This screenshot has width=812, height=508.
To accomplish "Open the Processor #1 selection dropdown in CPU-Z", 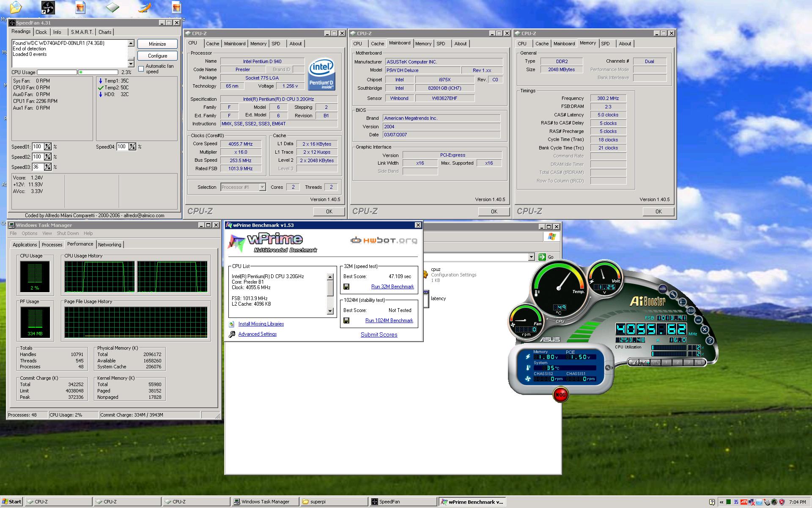I will (x=262, y=187).
